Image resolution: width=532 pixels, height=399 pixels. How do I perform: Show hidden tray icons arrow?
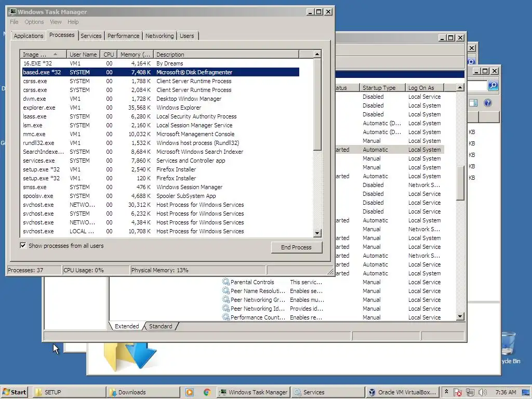446,392
